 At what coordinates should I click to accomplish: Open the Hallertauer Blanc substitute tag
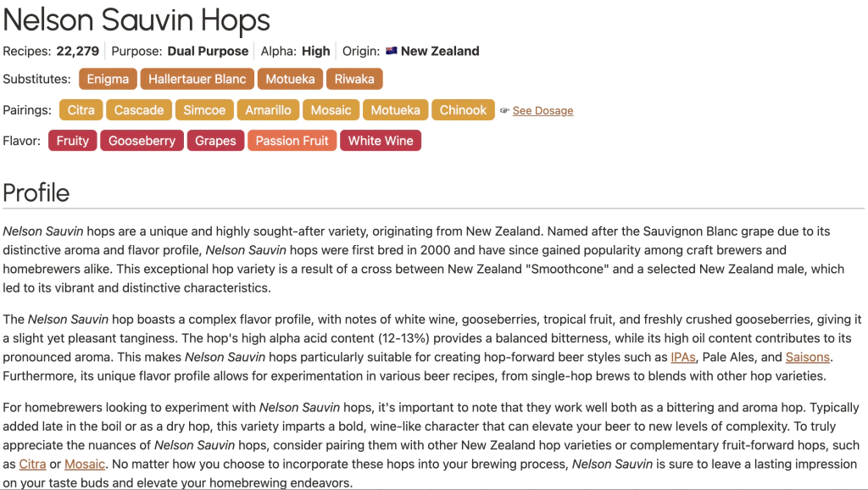pos(198,80)
